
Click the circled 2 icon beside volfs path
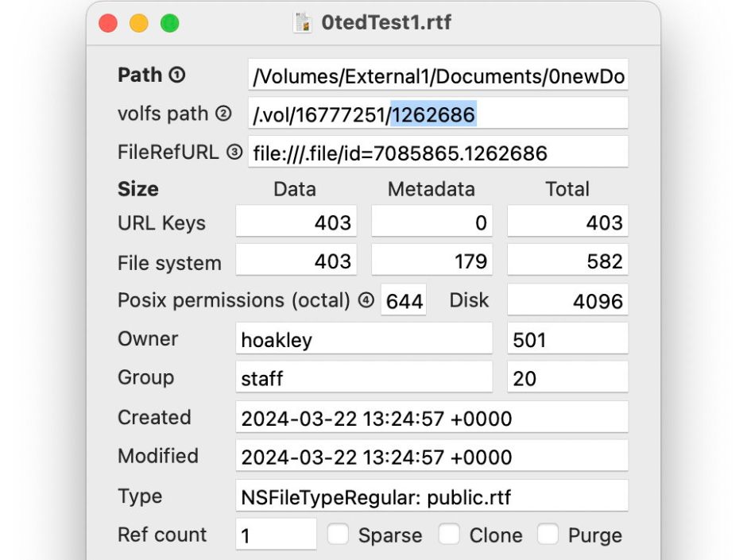click(x=223, y=114)
